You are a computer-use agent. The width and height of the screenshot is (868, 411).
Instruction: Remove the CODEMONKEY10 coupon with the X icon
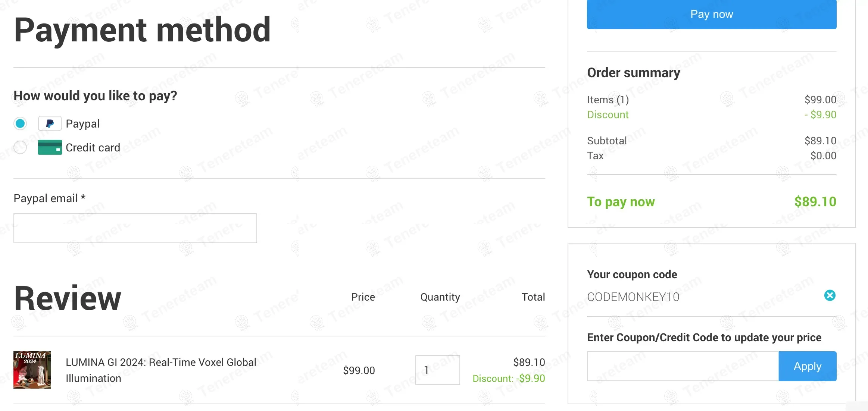pos(830,295)
